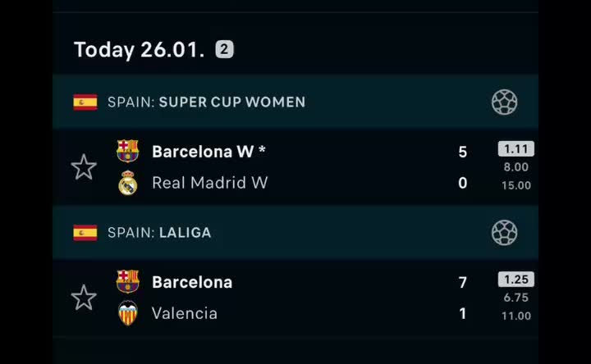Click the Real Madrid W club crest

(x=128, y=183)
